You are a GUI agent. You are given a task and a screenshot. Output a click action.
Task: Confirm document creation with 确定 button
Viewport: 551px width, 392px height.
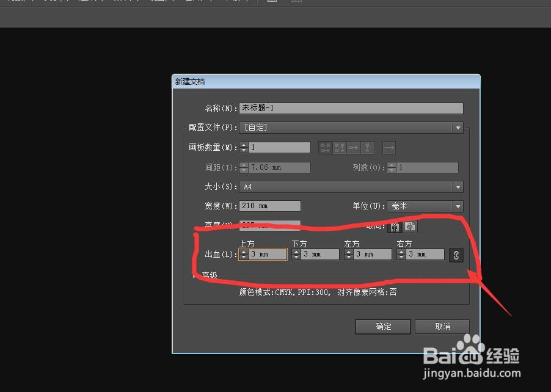(x=383, y=327)
